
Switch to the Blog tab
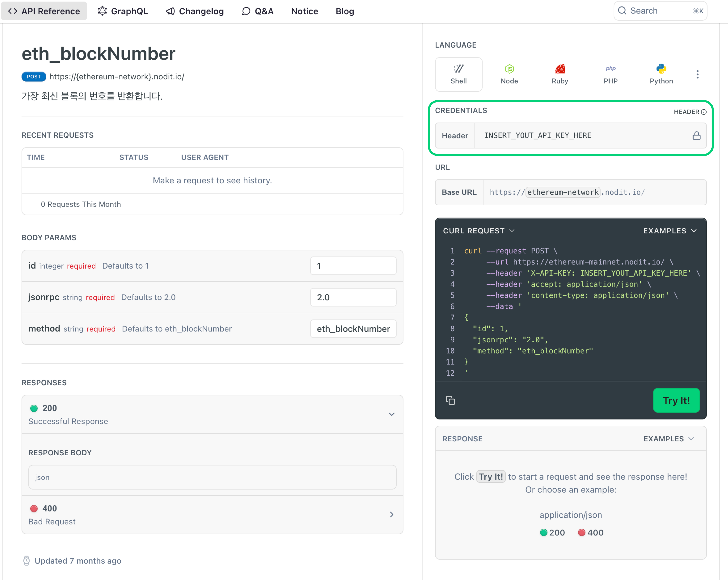pos(345,11)
